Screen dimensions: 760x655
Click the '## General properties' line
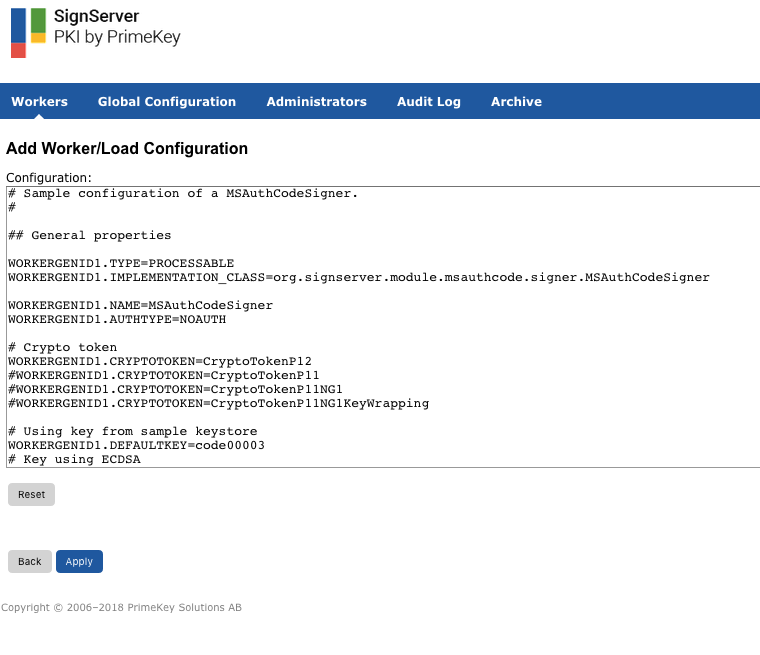click(90, 236)
